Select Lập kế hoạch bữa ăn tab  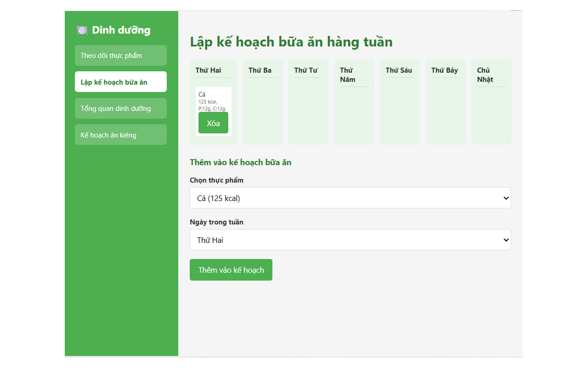click(x=121, y=82)
